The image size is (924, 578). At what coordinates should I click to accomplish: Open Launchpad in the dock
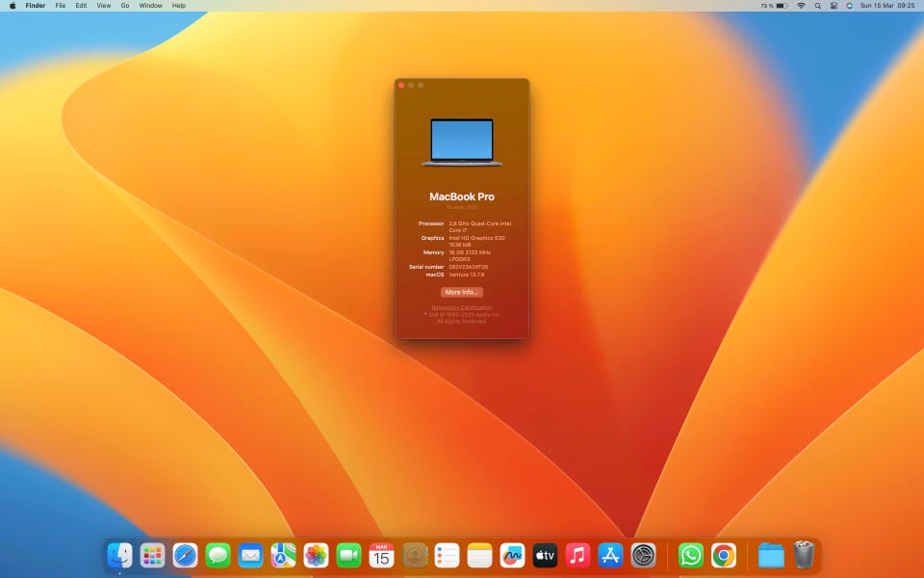pyautogui.click(x=152, y=555)
